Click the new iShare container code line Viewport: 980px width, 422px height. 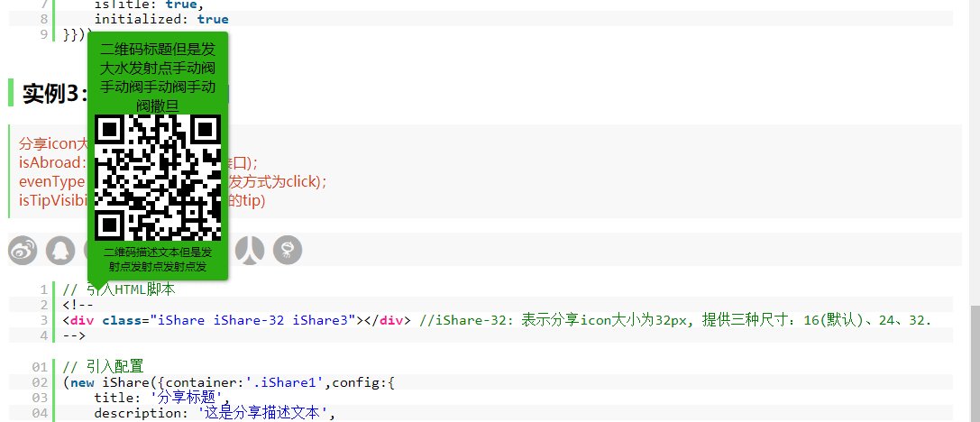(x=225, y=382)
